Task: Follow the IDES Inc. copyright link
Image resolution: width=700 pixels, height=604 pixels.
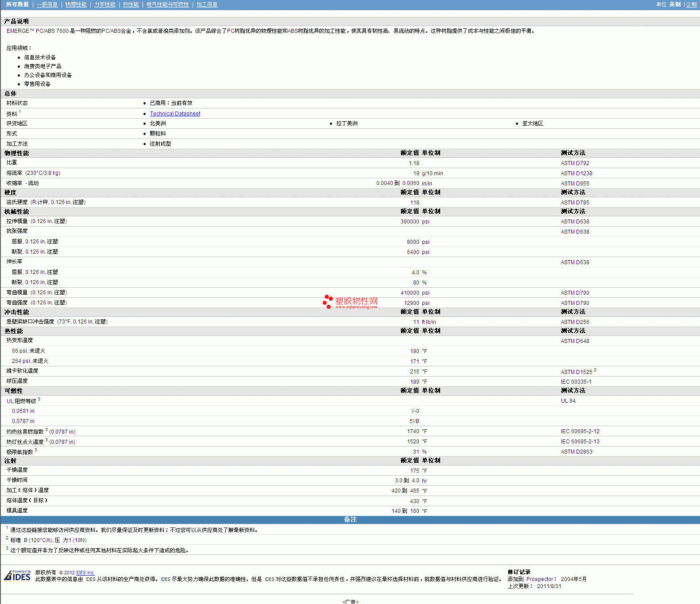Action: pyautogui.click(x=85, y=573)
